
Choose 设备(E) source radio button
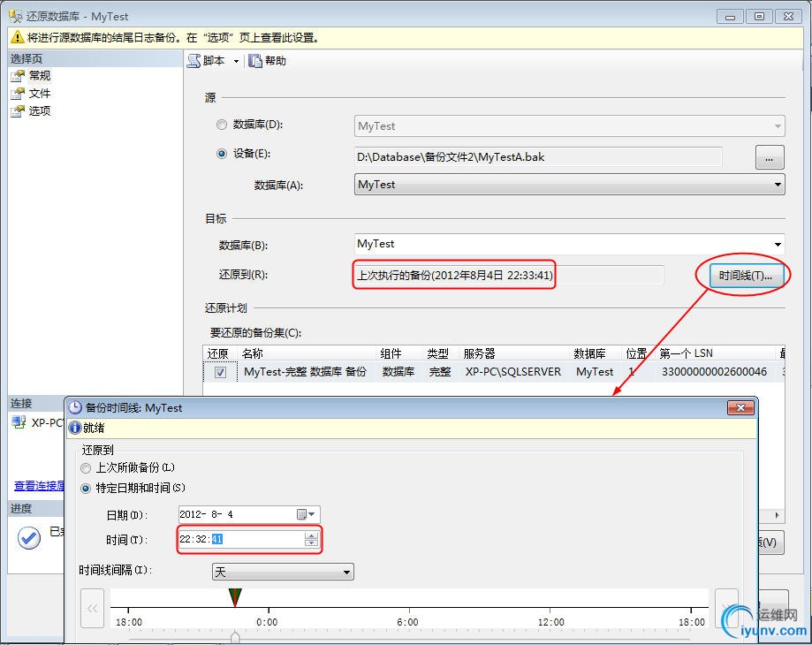click(222, 154)
